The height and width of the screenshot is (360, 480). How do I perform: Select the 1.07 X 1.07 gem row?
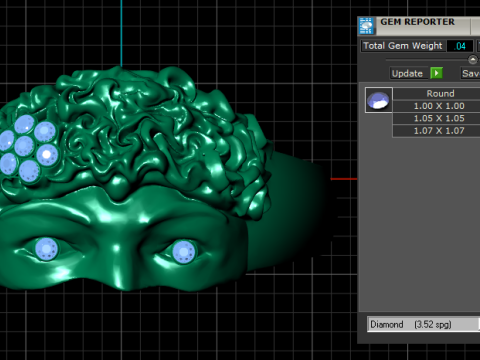click(437, 131)
